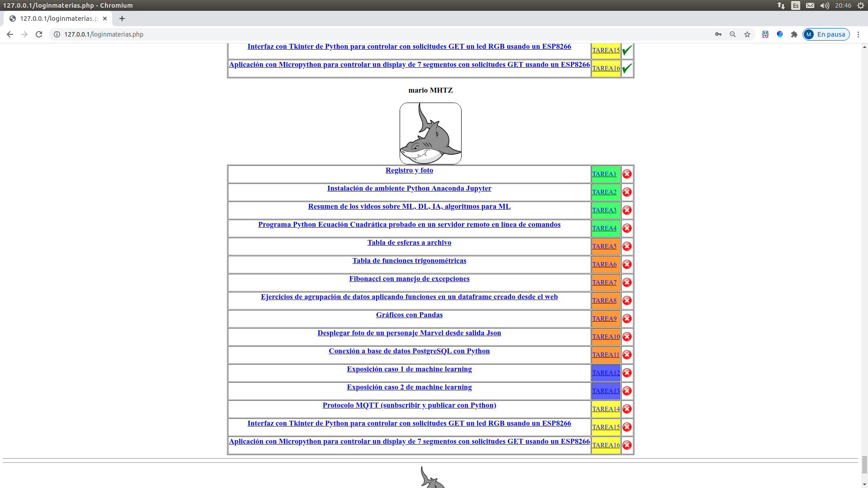Open the volume control in system tray

pos(825,5)
